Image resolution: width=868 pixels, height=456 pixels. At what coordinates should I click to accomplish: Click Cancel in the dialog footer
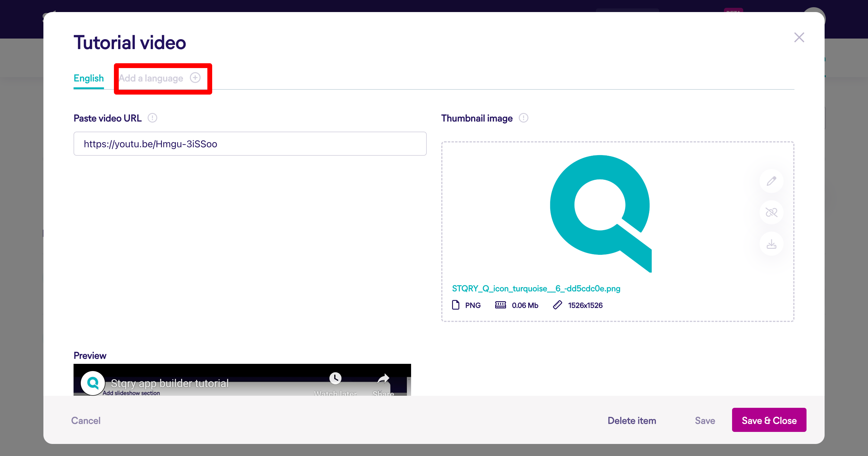(x=86, y=420)
